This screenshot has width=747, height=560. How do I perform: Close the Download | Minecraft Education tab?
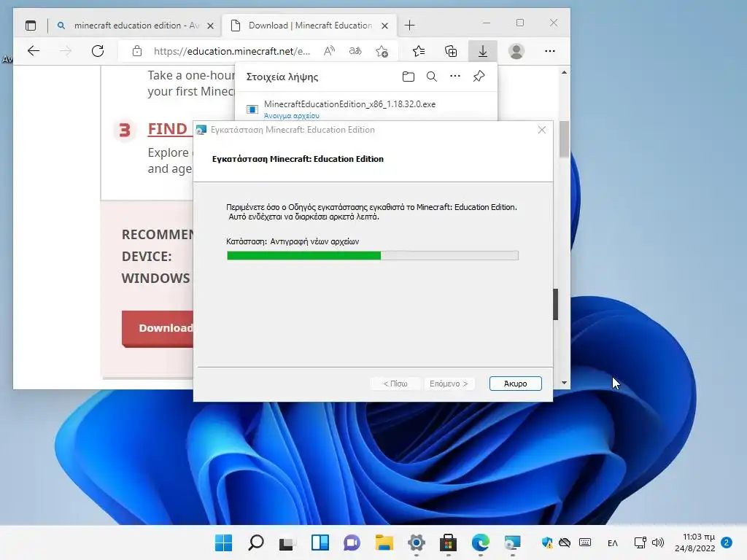pyautogui.click(x=385, y=26)
